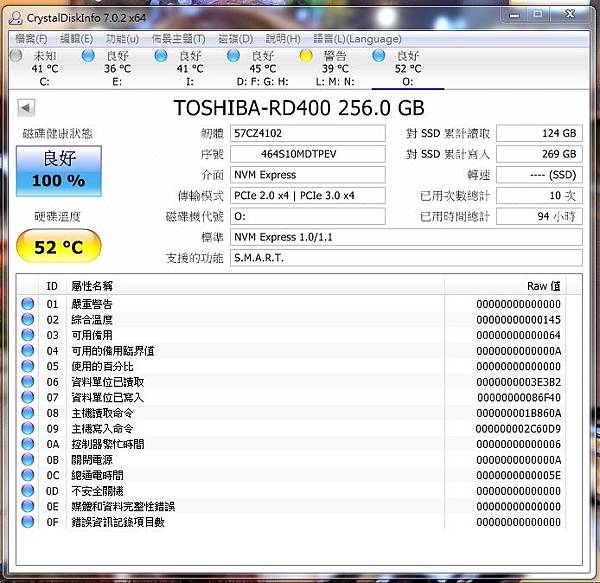Click raw value 0000000000145
This screenshot has width=600, height=583.
tap(518, 320)
